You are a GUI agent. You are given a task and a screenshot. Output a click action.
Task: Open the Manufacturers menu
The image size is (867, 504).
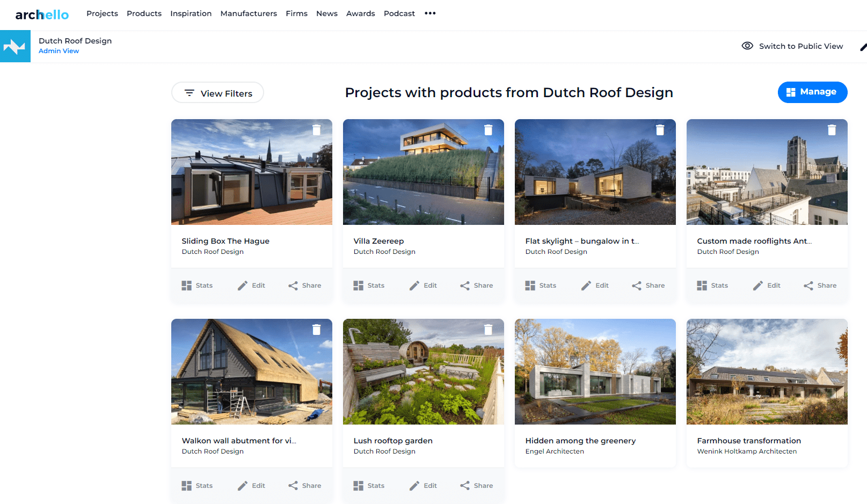click(x=249, y=13)
